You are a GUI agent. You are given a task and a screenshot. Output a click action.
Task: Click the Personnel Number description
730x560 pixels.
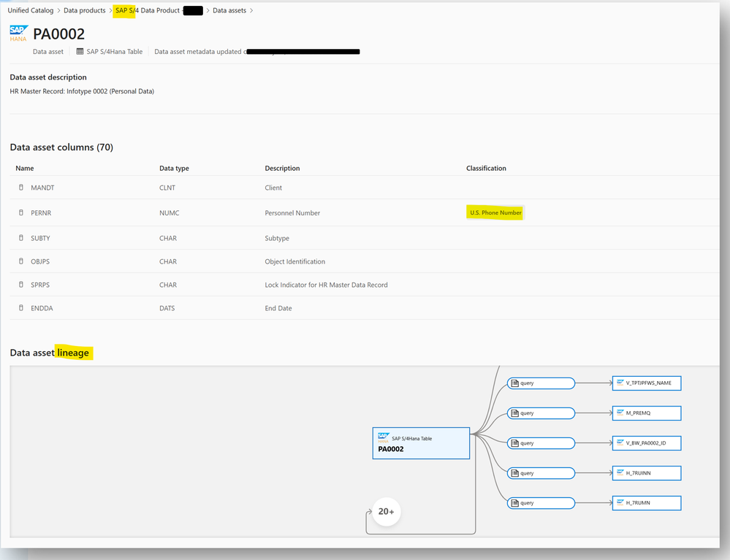[x=292, y=213]
